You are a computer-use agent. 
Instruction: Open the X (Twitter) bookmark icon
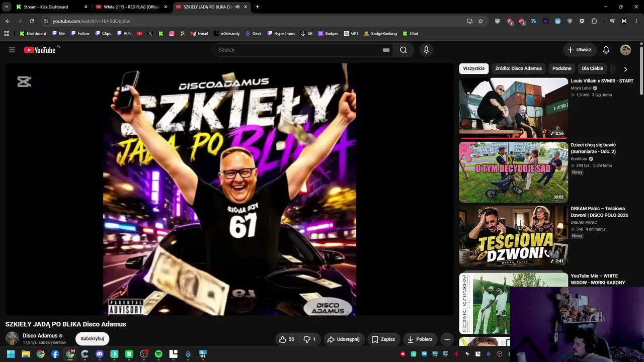coord(150,34)
